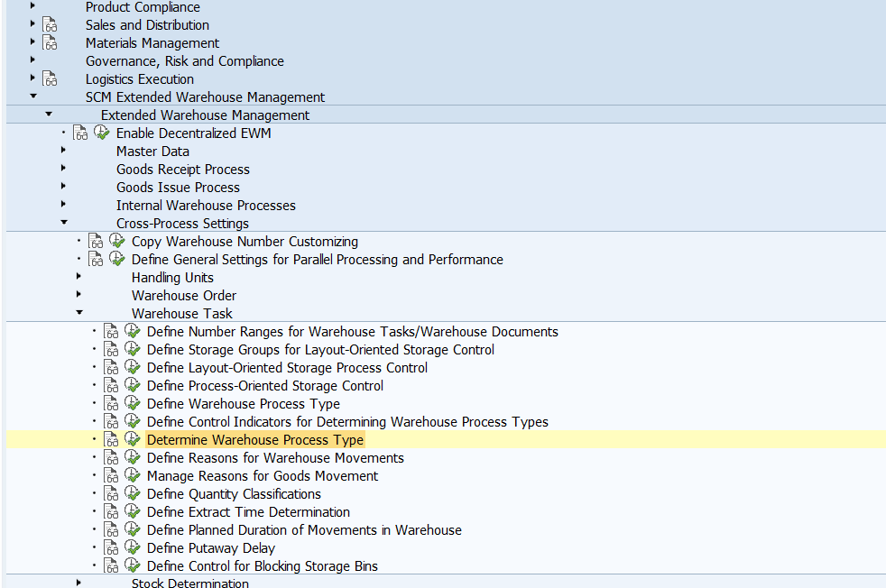Collapse SCM Extended Warehouse Management node
This screenshot has width=886, height=588.
tap(33, 96)
